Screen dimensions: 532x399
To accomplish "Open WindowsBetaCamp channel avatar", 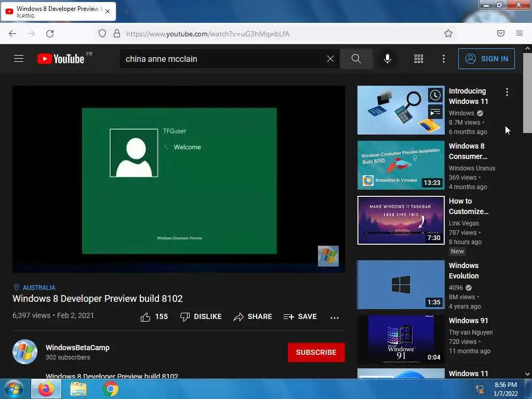I will (25, 352).
